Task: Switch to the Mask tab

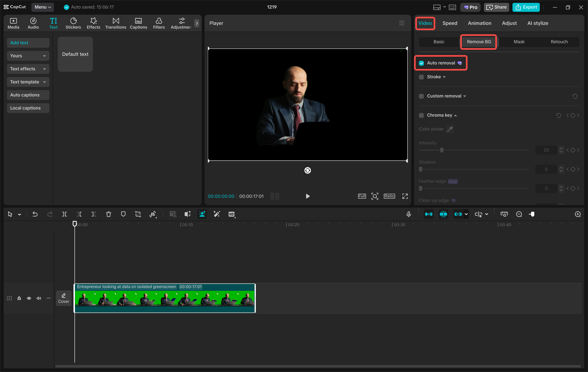Action: pos(519,41)
